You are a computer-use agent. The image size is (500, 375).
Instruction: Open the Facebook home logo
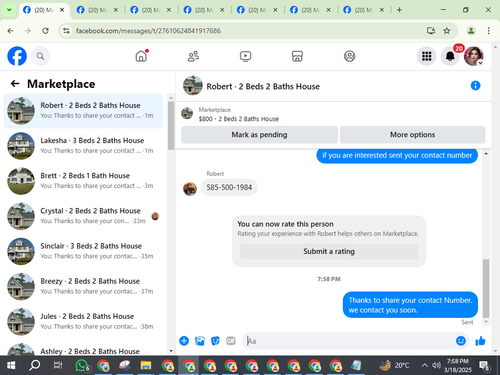(17, 56)
